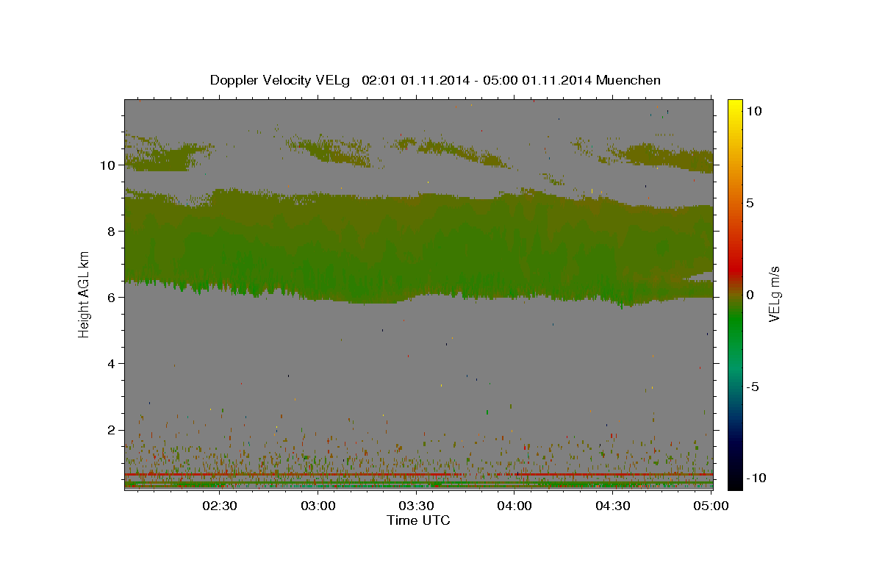
Task: Click the height tick label '6'
Action: click(111, 297)
